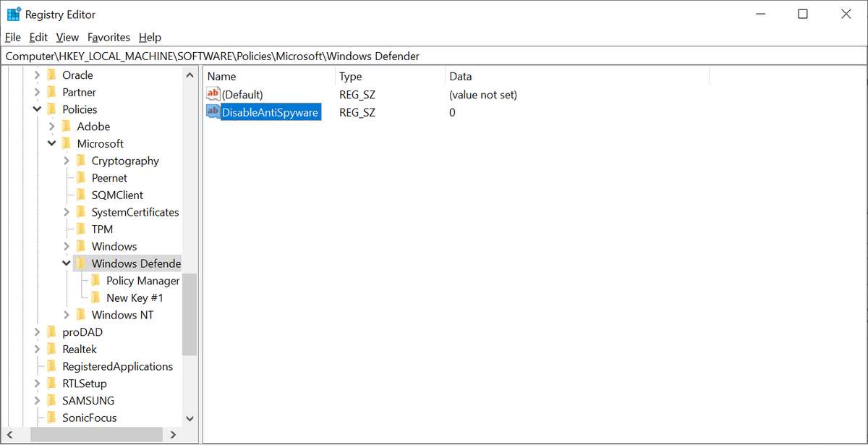
Task: Click the SAMSUNG folder icon
Action: [51, 400]
